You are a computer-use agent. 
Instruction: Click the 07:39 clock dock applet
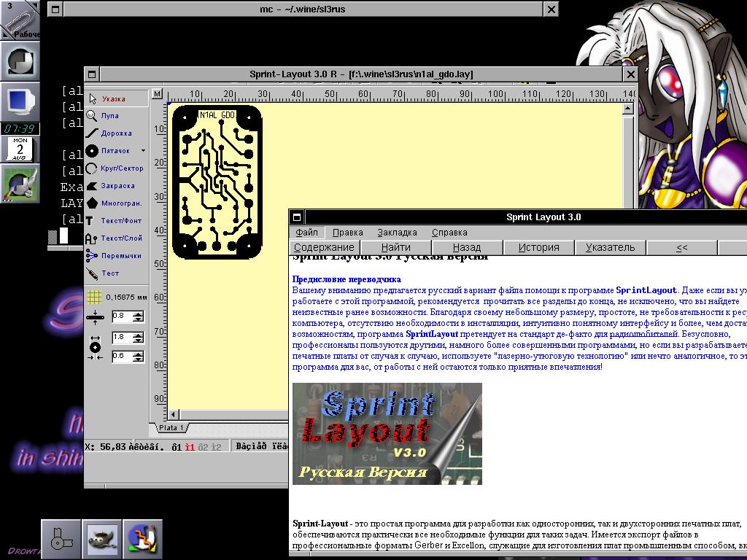point(20,128)
